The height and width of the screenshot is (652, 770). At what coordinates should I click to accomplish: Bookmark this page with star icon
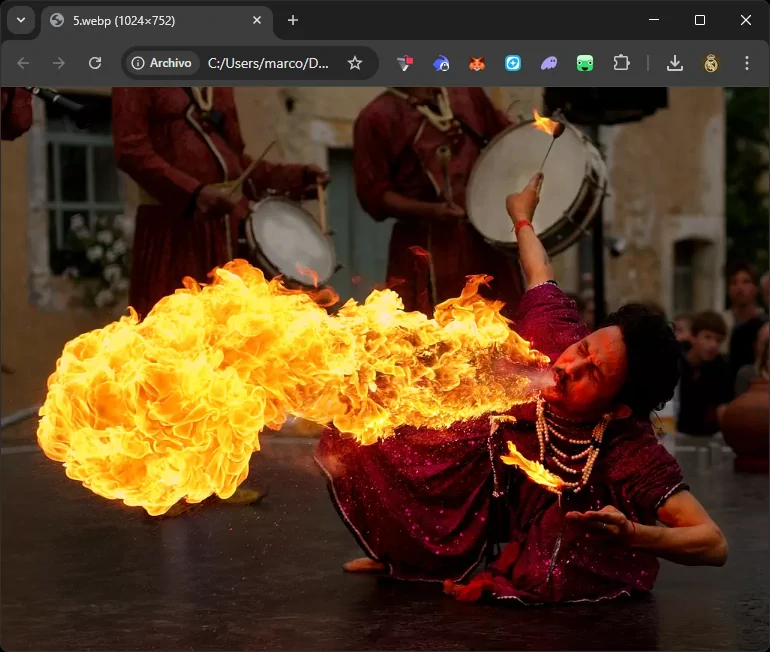tap(355, 63)
